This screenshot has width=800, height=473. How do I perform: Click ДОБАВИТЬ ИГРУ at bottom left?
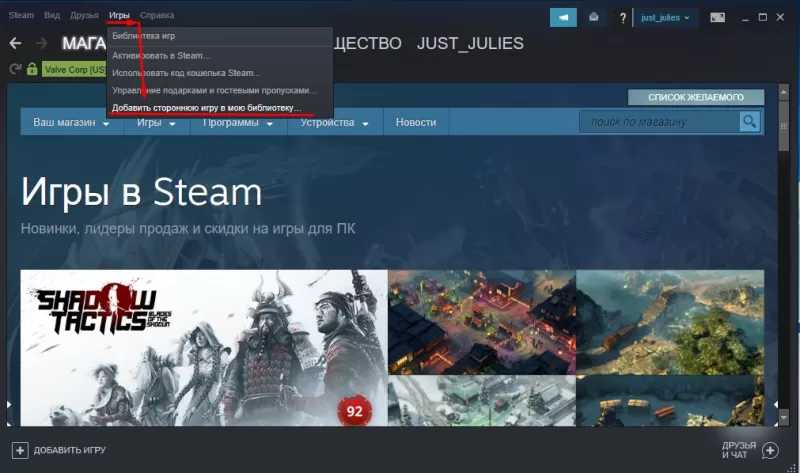pos(59,450)
